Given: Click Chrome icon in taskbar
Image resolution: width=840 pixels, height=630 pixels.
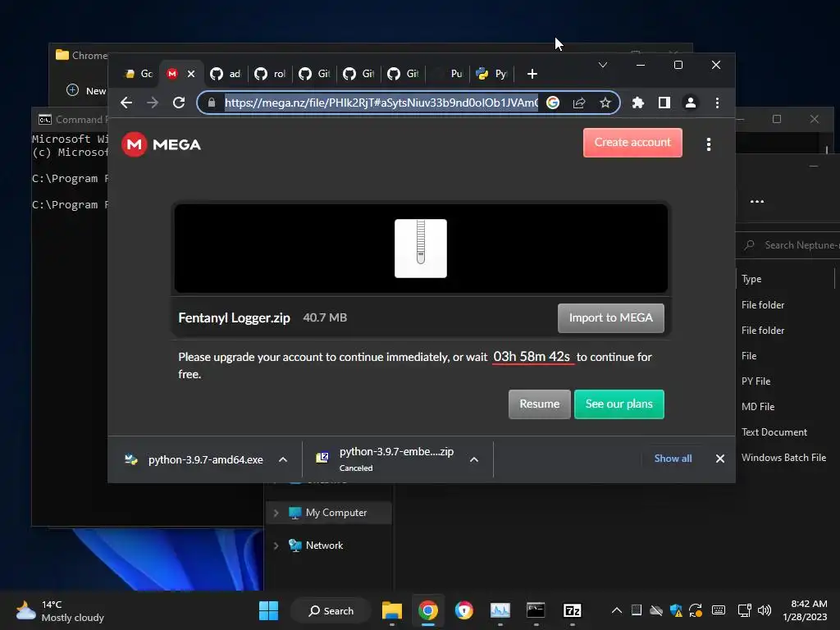Looking at the screenshot, I should coord(428,610).
